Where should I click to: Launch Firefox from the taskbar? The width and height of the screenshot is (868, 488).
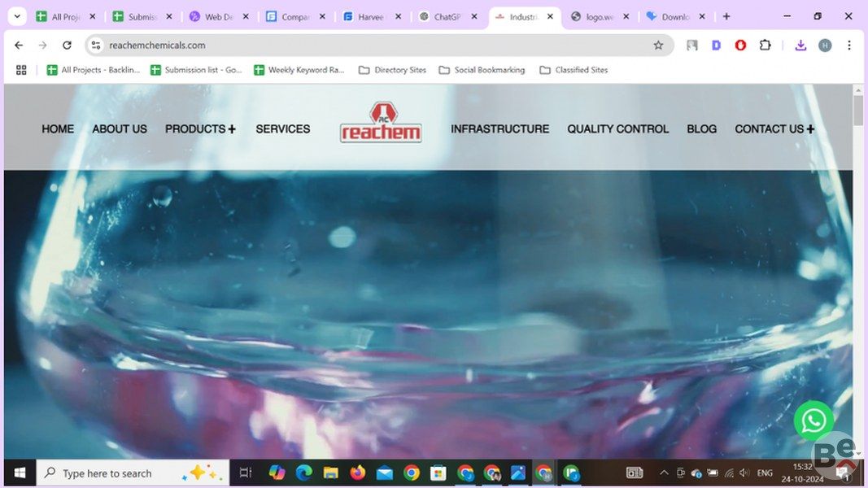click(x=357, y=473)
